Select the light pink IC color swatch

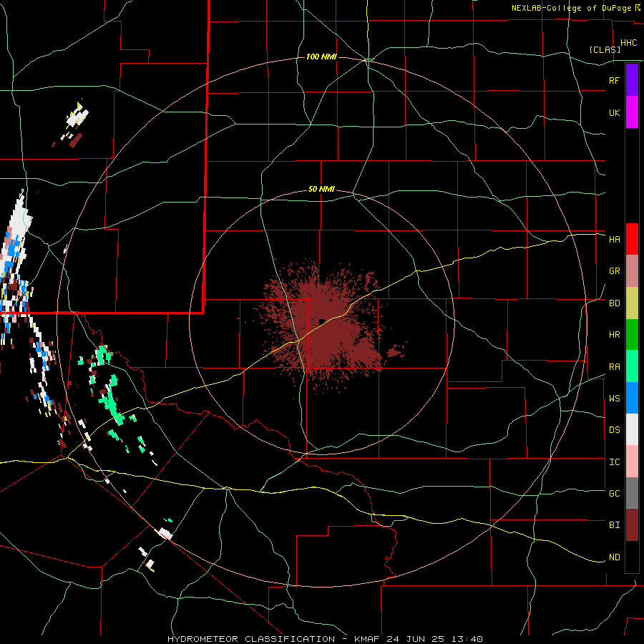point(632,462)
